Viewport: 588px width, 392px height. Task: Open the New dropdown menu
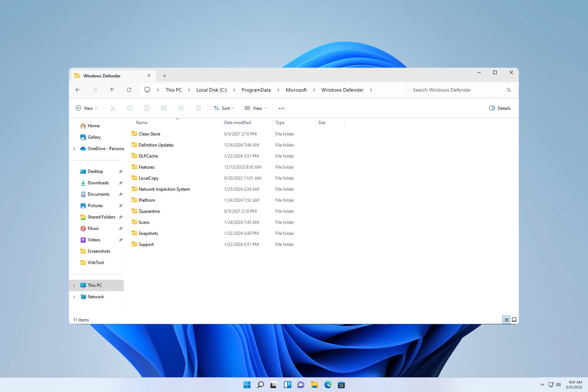[86, 108]
